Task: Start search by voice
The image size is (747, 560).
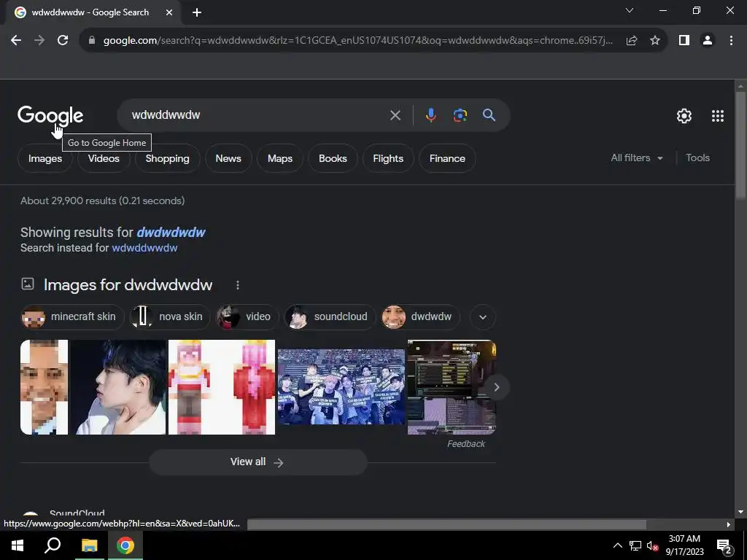Action: pos(430,115)
